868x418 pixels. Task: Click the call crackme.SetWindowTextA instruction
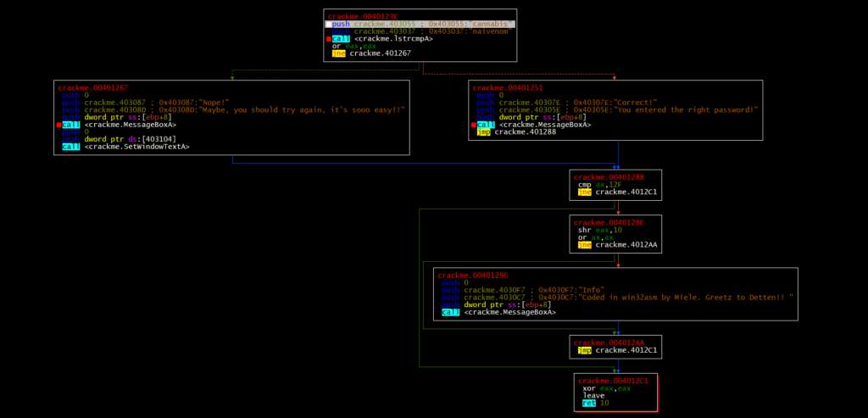tap(125, 147)
